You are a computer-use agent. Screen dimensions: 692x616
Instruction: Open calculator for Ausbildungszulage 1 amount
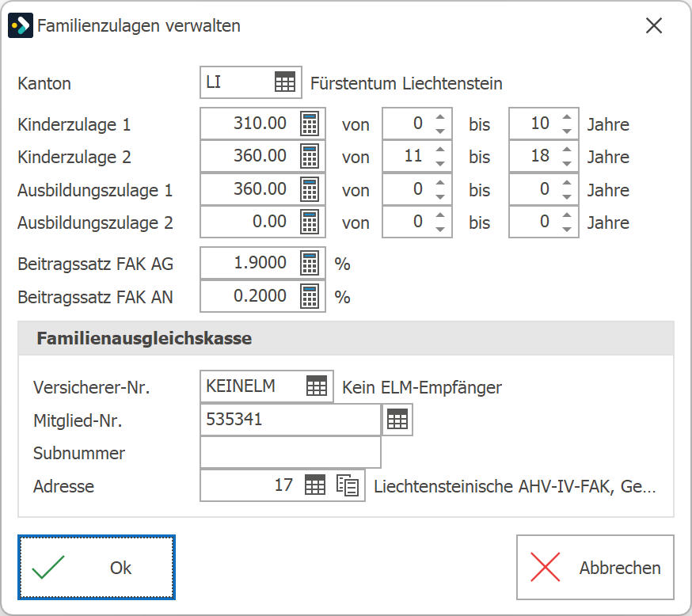tap(310, 189)
